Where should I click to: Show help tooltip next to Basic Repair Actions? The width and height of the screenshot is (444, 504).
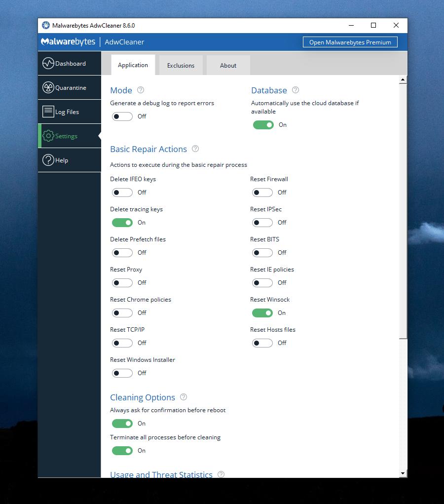(195, 149)
